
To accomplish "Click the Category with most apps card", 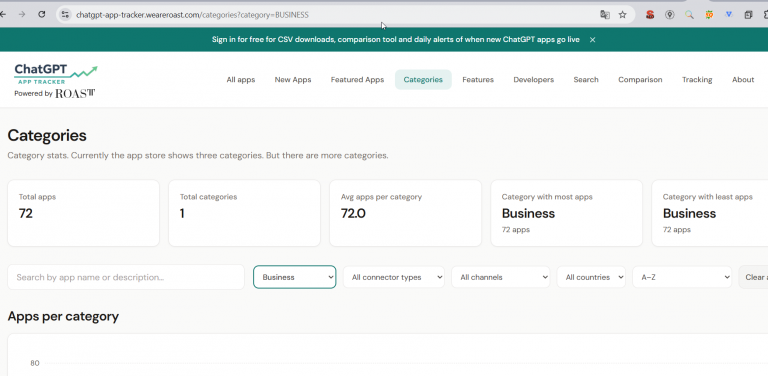I will tap(567, 213).
